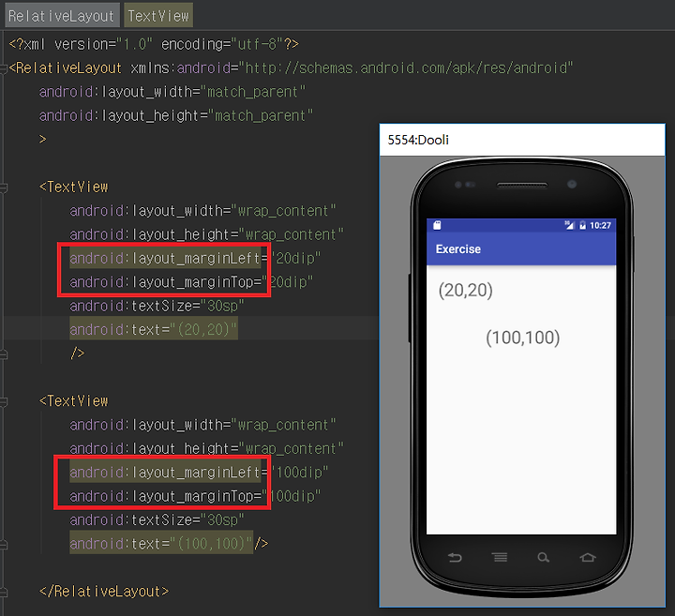Click the fold marker at </RelativeLayout>
This screenshot has height=616, width=675.
[4, 593]
